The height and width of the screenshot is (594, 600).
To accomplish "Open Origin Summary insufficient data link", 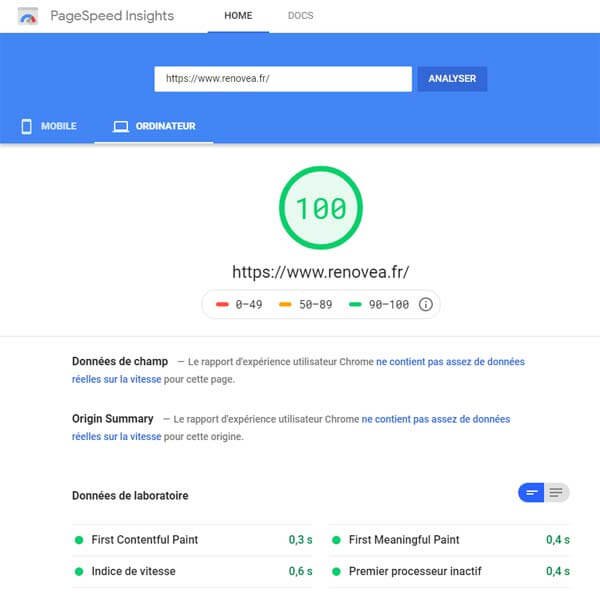I will click(x=435, y=419).
